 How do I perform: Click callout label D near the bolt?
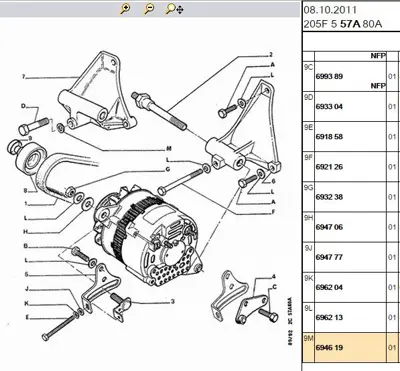[x=23, y=106]
